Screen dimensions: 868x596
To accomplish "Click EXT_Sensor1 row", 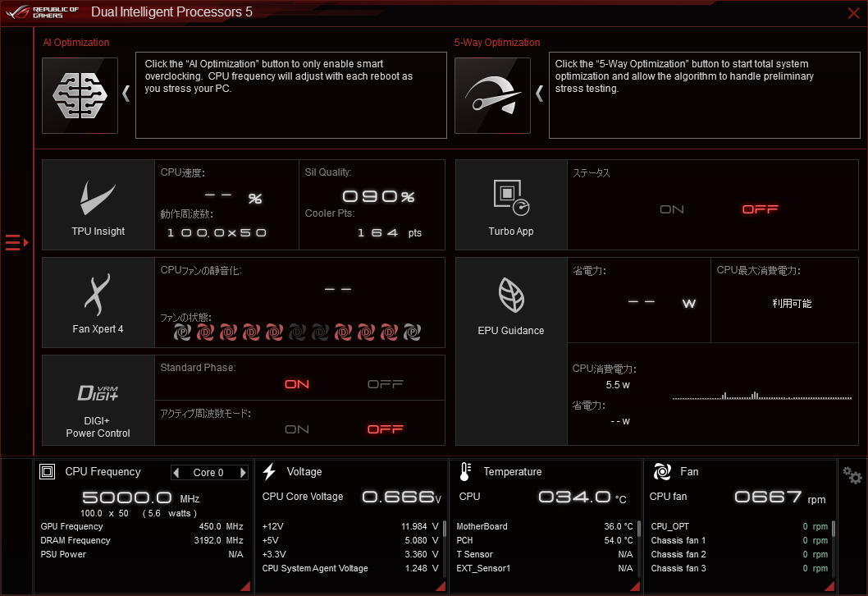I will (545, 568).
